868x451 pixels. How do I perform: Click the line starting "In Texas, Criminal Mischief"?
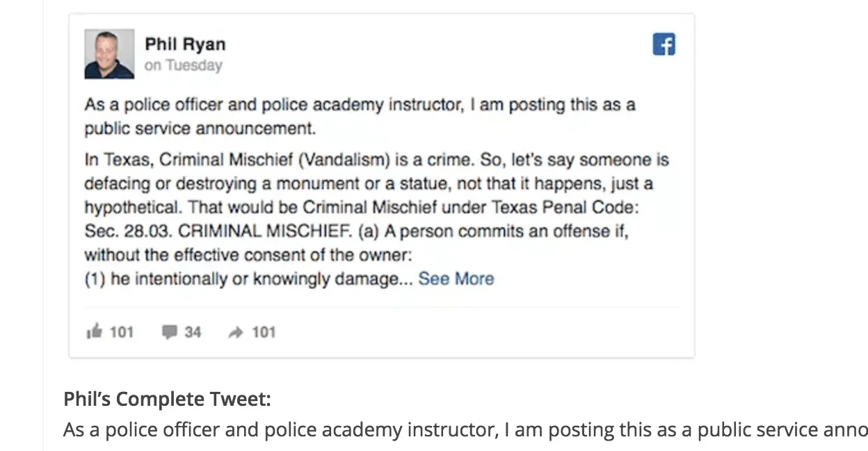coord(376,161)
